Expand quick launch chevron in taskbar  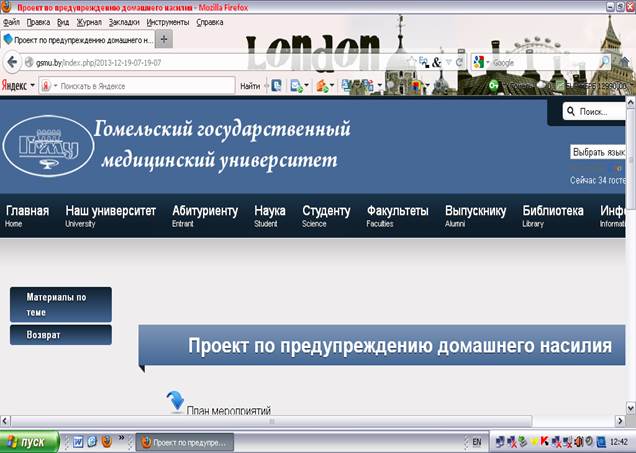coord(121,438)
